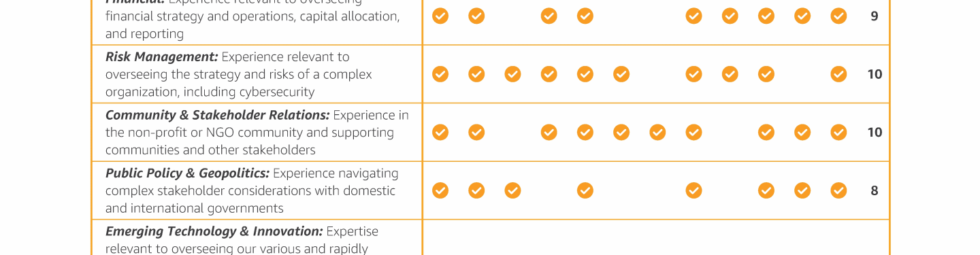Click total count 8 in Public Policy row
980x255 pixels.
coord(875,190)
